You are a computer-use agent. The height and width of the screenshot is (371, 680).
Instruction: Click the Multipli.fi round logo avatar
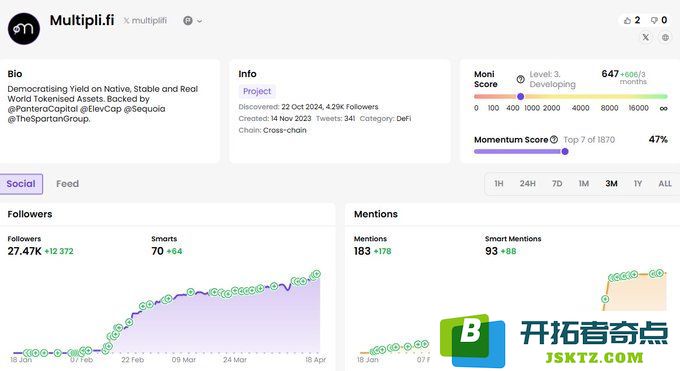point(24,29)
